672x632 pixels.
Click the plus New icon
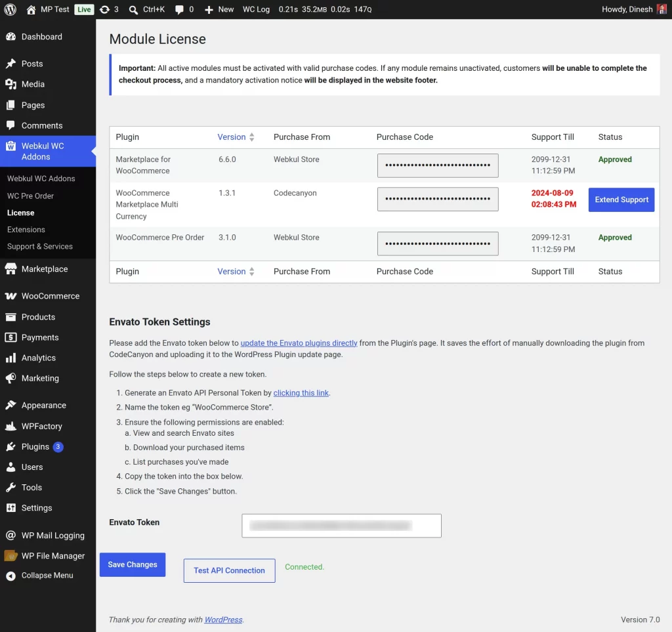click(x=209, y=10)
